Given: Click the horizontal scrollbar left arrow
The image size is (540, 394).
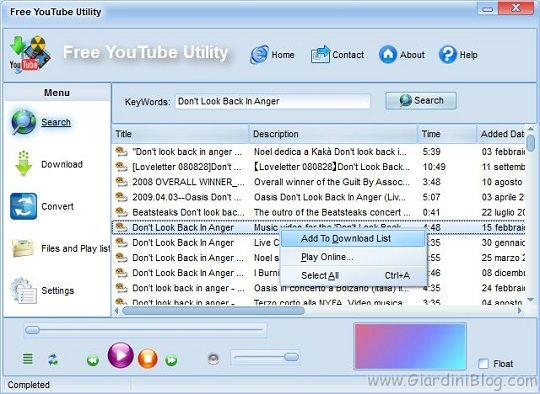Looking at the screenshot, I should tap(116, 311).
